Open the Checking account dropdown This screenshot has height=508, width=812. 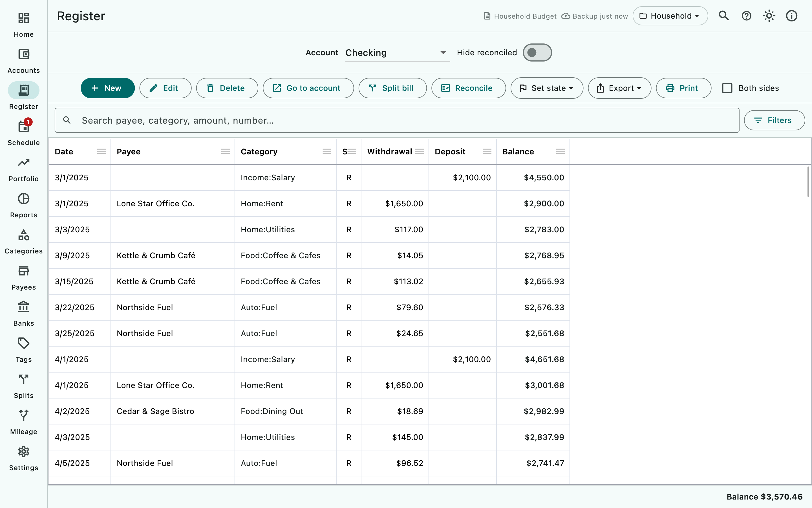(x=397, y=52)
